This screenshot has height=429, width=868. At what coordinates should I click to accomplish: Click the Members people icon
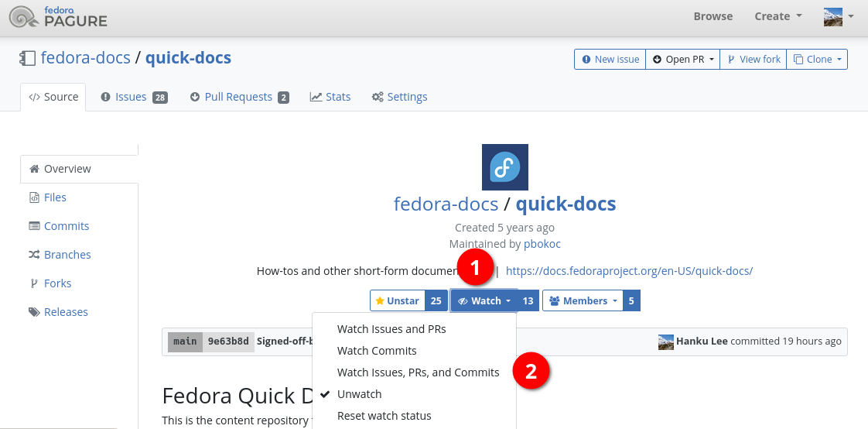click(x=554, y=301)
